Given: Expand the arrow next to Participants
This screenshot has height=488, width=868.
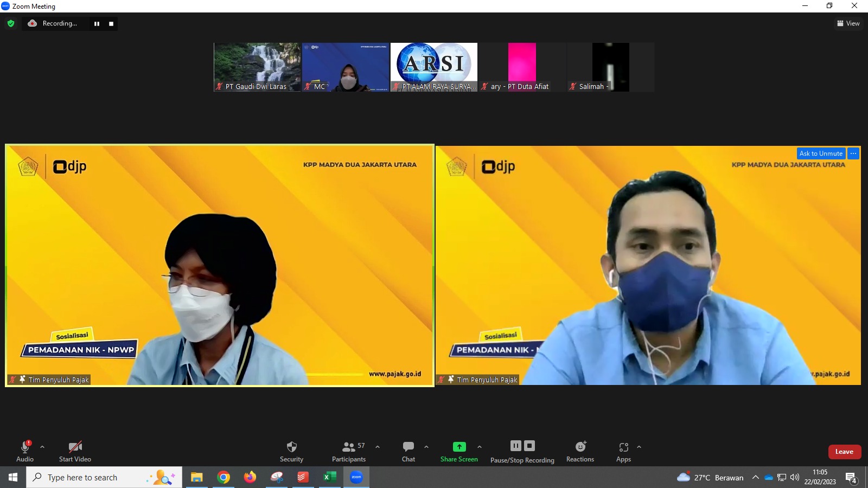Looking at the screenshot, I should (378, 447).
